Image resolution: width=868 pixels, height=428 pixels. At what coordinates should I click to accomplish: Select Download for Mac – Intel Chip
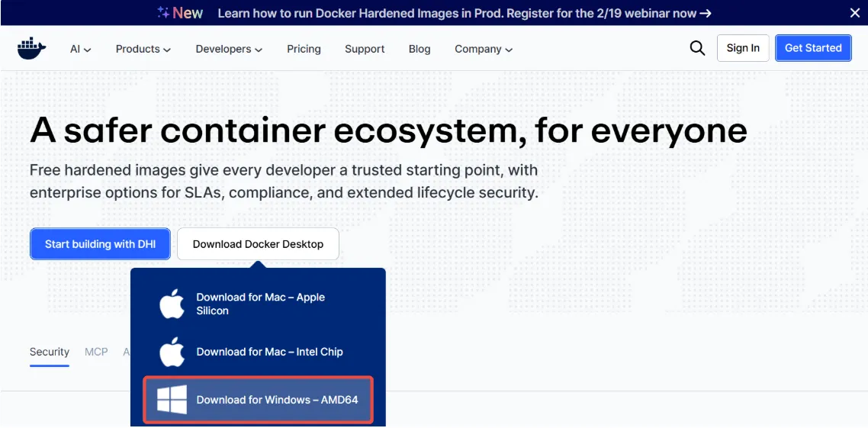coord(259,352)
